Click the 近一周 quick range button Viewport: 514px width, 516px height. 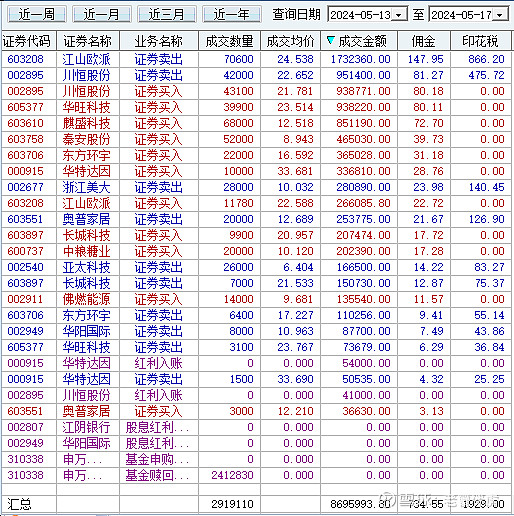point(37,14)
